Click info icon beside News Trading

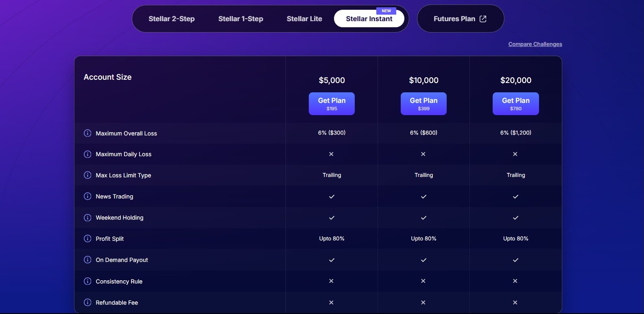coord(87,196)
